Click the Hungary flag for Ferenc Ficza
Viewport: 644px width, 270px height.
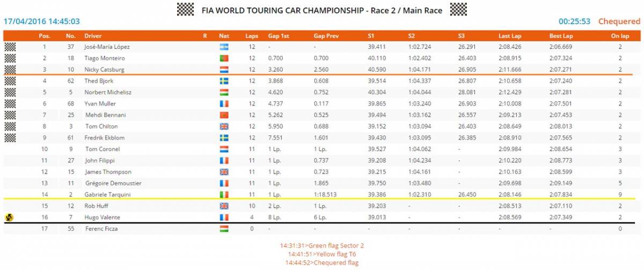coord(224,229)
